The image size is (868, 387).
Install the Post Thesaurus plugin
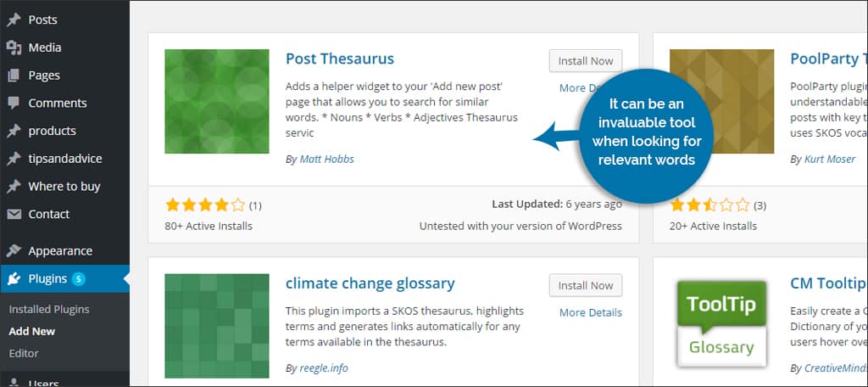tap(586, 61)
